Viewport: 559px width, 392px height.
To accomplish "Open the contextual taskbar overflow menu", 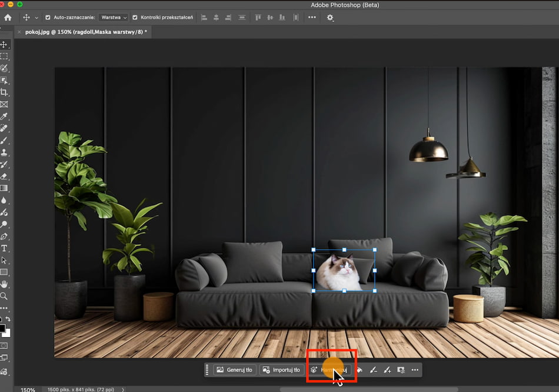I will pos(415,370).
